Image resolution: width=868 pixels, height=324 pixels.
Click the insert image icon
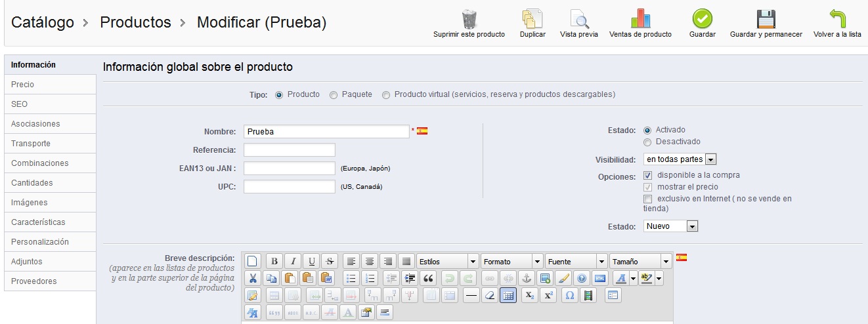pos(544,278)
